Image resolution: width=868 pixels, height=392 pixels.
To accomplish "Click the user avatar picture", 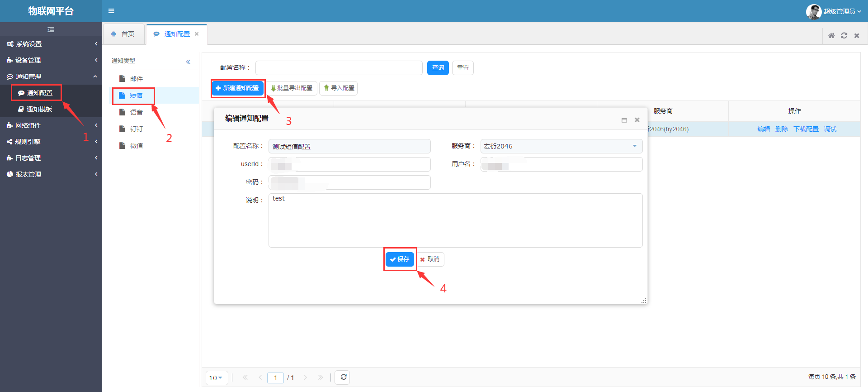I will click(x=814, y=11).
